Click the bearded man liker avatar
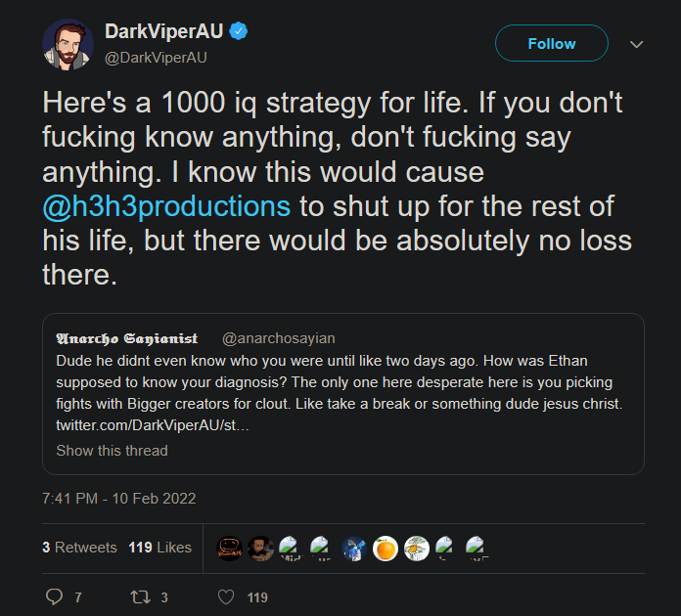681x616 pixels. 260,549
